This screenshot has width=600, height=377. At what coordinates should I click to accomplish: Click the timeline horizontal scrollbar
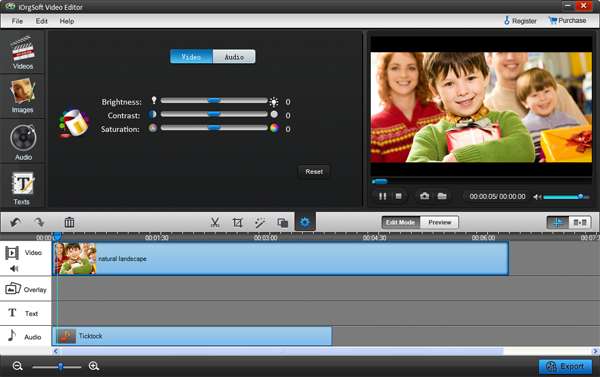(x=282, y=351)
